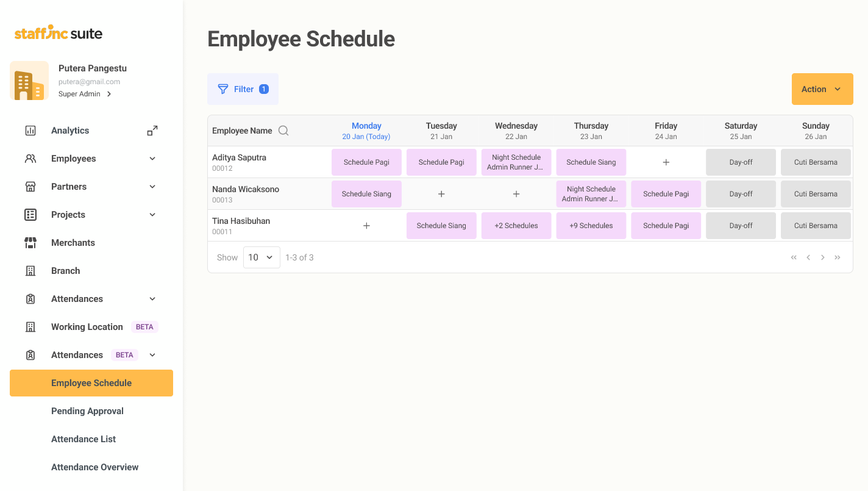The width and height of the screenshot is (868, 491).
Task: Add schedule for Tina Hasibuhan on Monday
Action: 366,226
